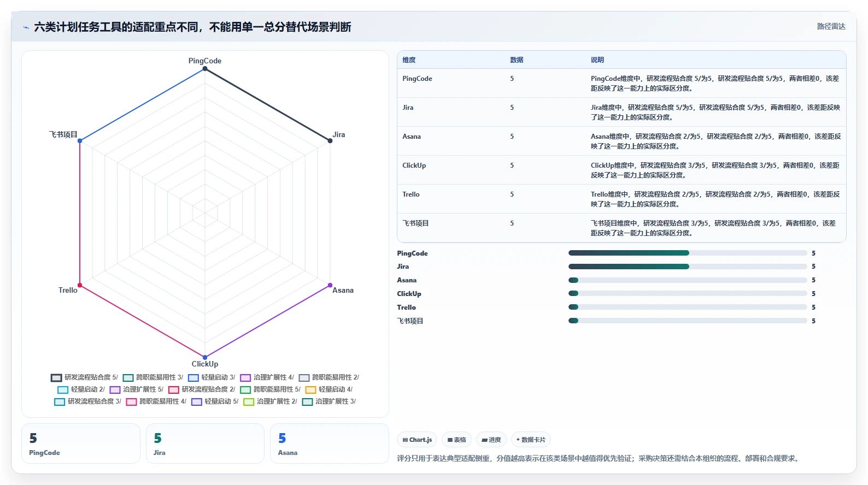
Task: Click the teal 治理扩展性 3/ legend swatch
Action: click(308, 402)
